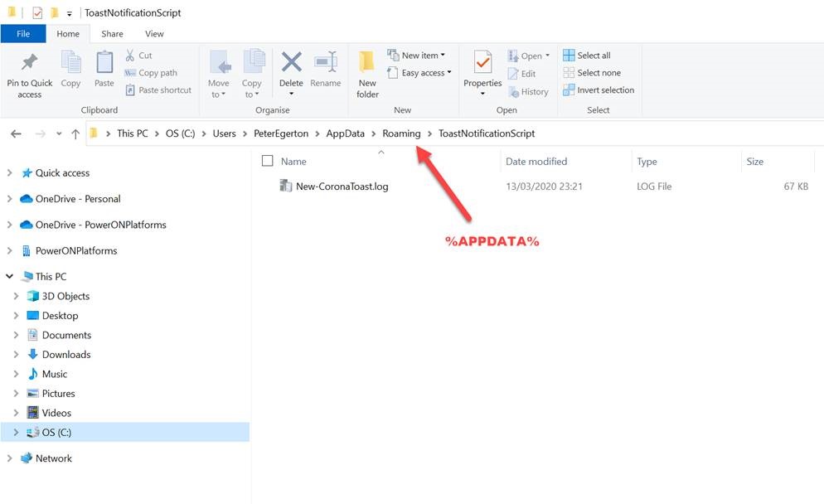Image resolution: width=824 pixels, height=504 pixels.
Task: Open Properties using the checkmark icon
Action: pyautogui.click(x=482, y=63)
